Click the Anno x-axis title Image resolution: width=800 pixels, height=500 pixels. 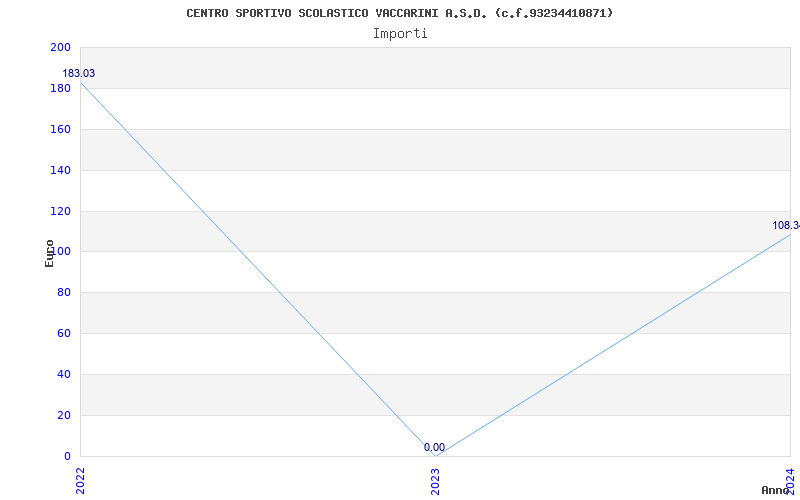coord(775,490)
